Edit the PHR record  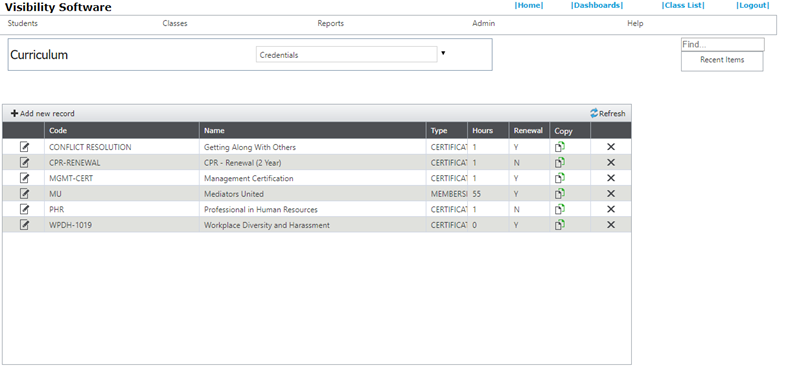24,209
